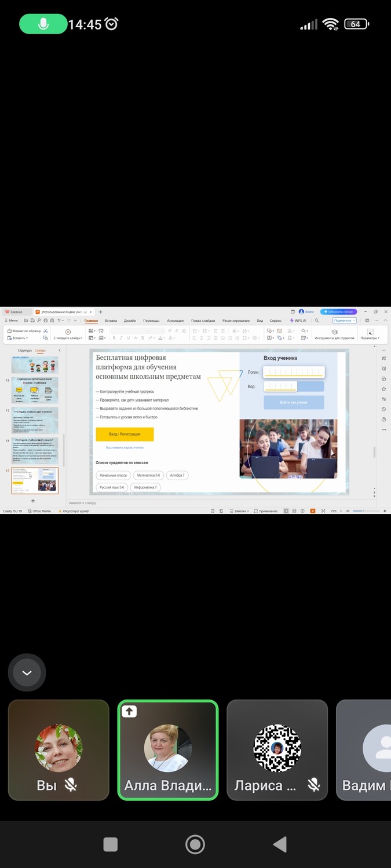Open the Вид ribbon tab

260,321
